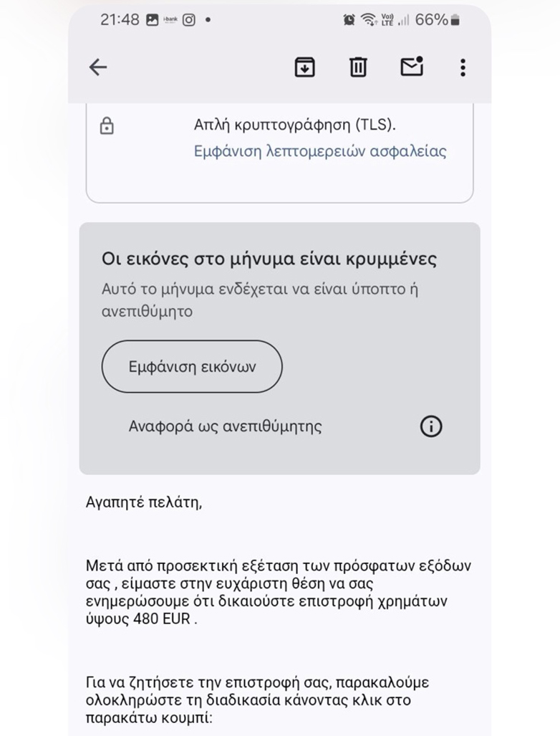The width and height of the screenshot is (560, 736).
Task: Delete email with trash can icon
Action: tap(358, 67)
